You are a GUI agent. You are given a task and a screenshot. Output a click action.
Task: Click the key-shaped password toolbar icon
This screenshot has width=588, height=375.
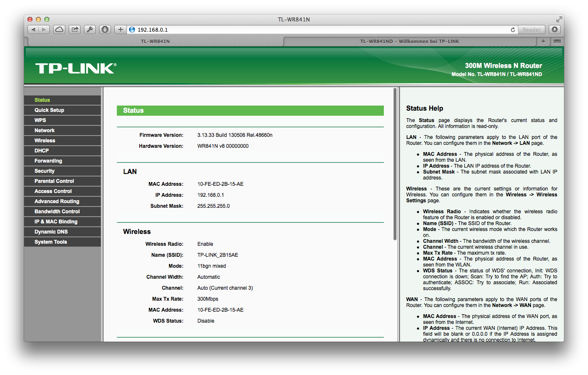click(90, 30)
